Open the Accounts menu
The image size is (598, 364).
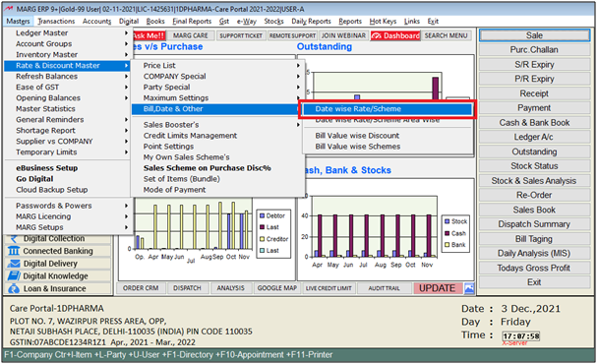96,22
